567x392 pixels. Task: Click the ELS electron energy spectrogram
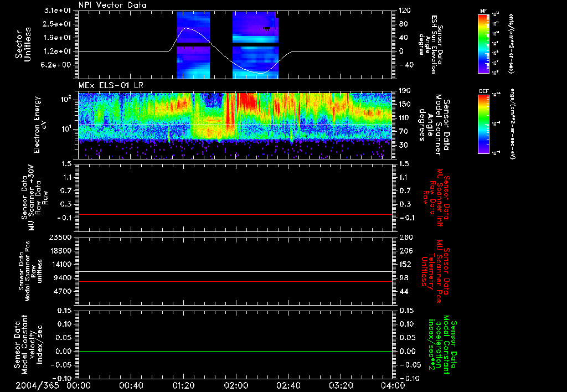click(235, 126)
